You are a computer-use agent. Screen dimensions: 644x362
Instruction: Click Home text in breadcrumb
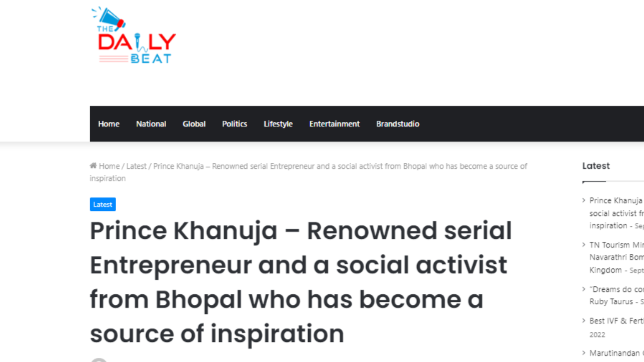(109, 166)
